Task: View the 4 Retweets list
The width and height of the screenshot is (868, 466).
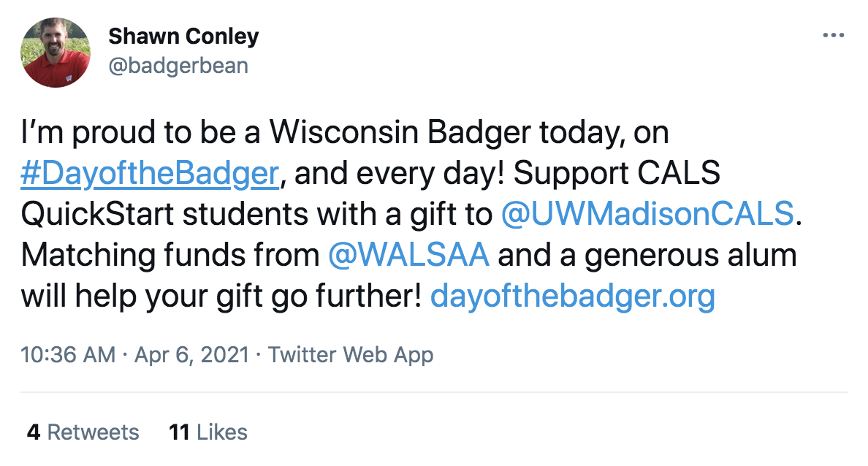Action: 83,432
